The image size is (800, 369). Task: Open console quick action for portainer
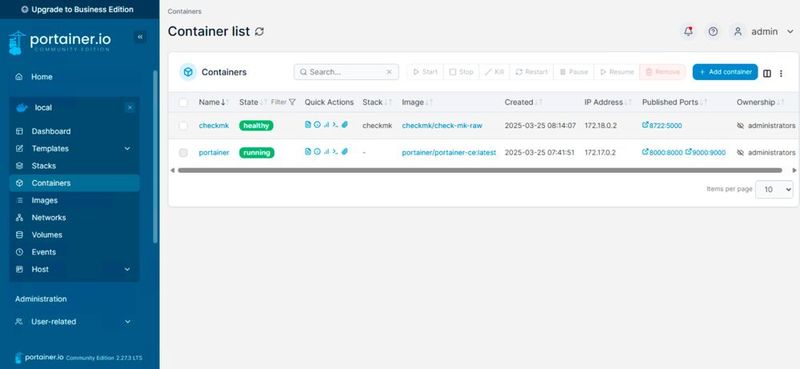click(335, 152)
